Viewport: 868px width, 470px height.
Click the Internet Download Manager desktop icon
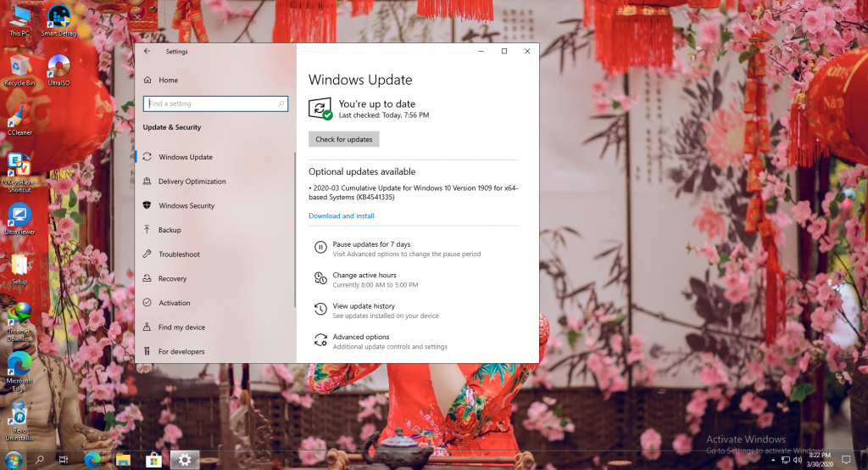(19, 322)
